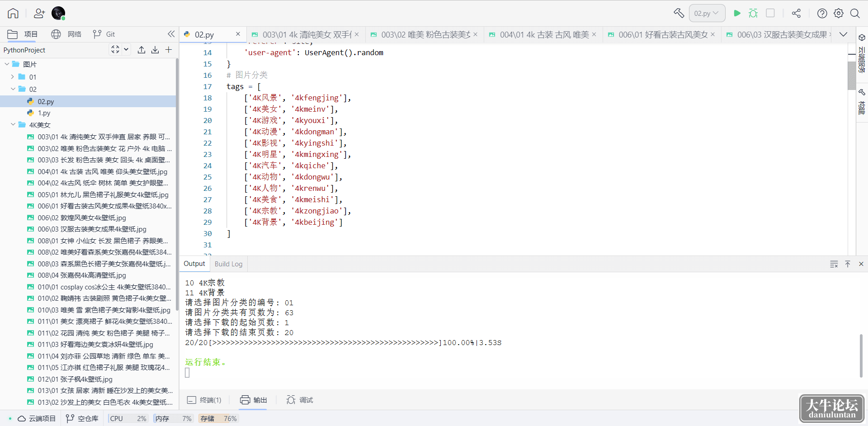Open the 空仓库 repository status
The height and width of the screenshot is (426, 868).
(82, 418)
